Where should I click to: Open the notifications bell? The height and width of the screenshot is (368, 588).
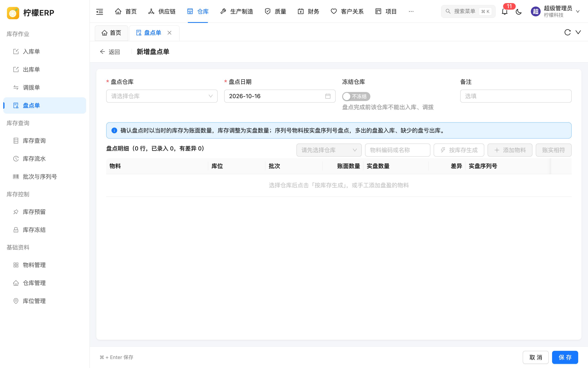point(505,11)
